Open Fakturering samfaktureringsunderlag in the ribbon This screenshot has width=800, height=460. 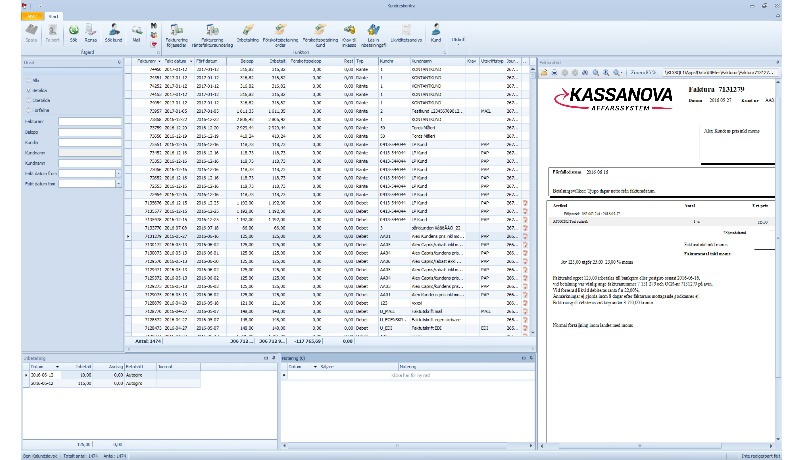(x=212, y=35)
